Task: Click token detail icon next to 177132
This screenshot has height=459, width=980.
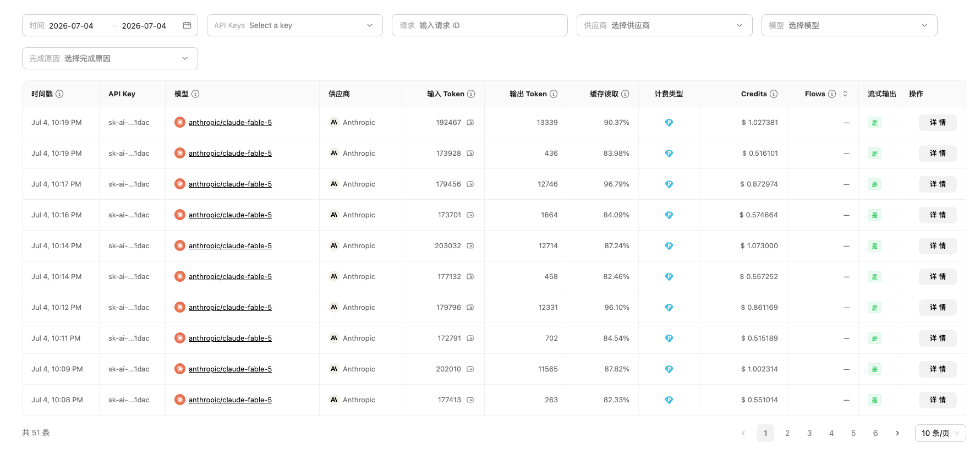Action: point(470,277)
